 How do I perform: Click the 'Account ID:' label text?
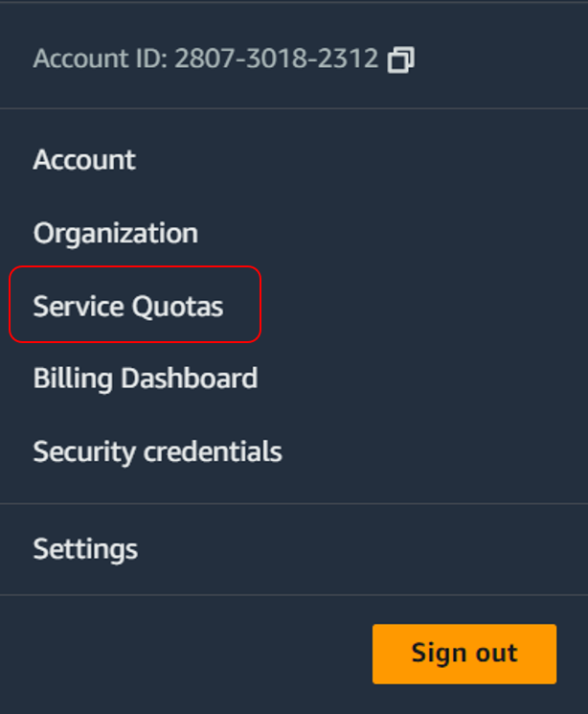click(101, 58)
